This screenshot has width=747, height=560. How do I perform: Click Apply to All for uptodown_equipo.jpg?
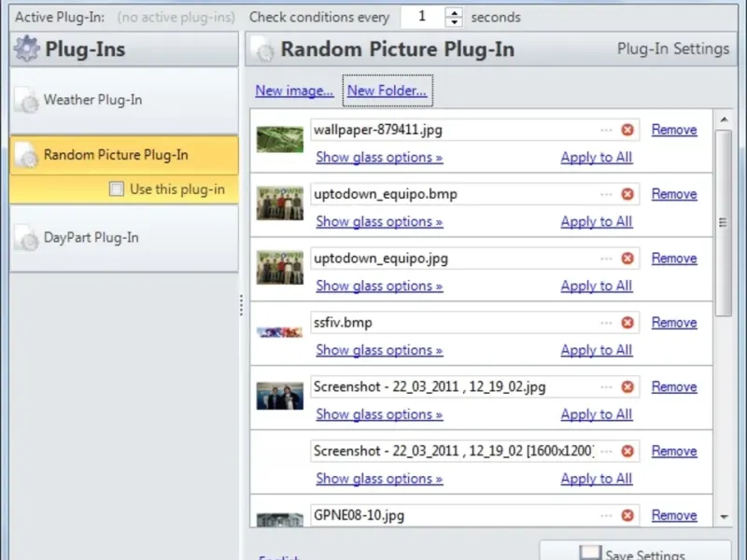597,286
